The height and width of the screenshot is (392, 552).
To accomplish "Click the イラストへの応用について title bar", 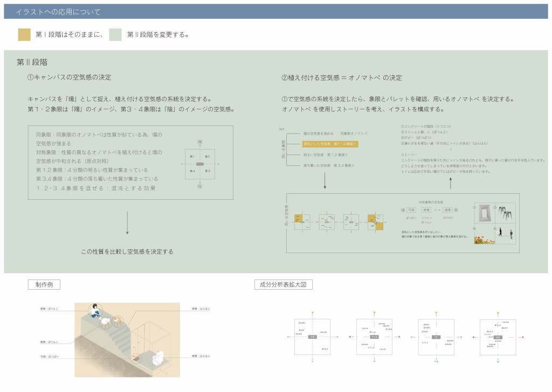I will point(276,11).
